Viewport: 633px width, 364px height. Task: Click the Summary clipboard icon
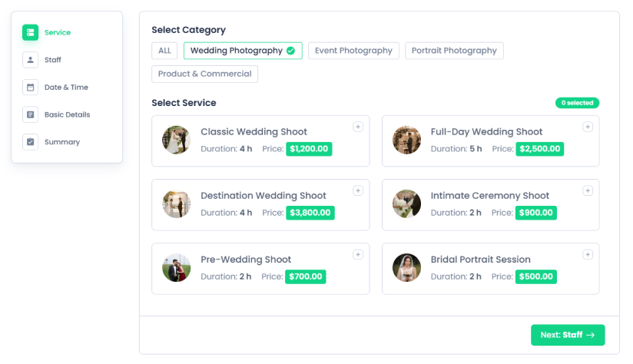coord(30,142)
